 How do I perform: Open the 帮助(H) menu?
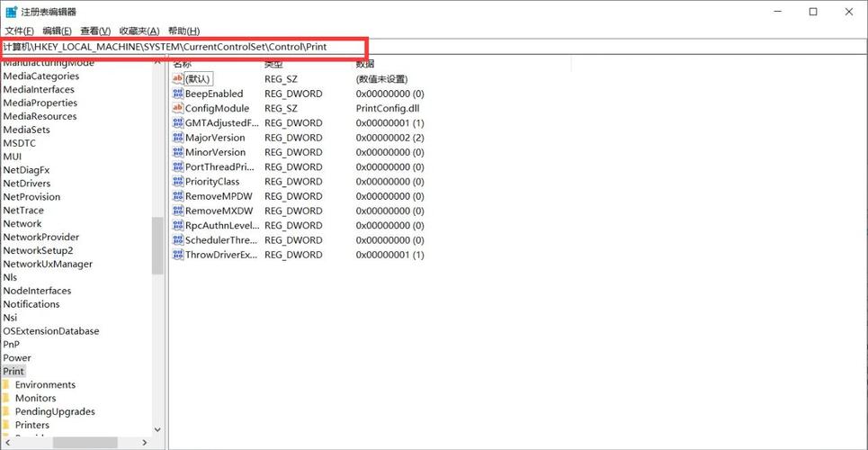coord(183,31)
